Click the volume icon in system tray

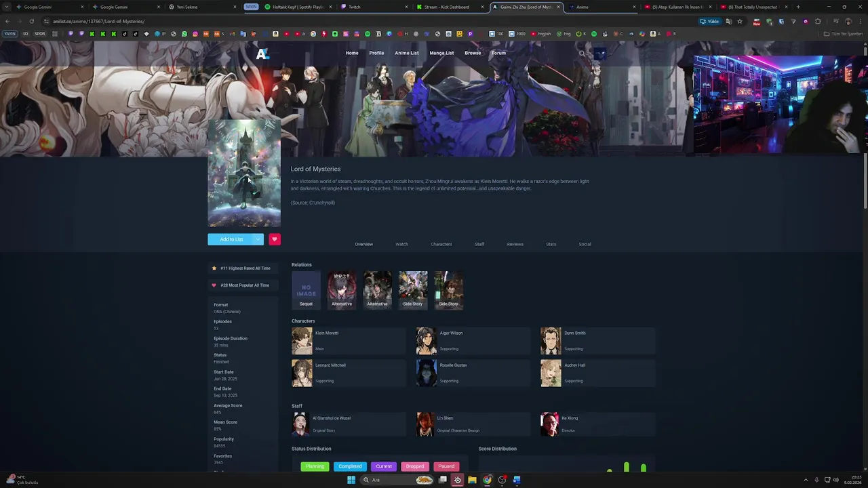pos(835,480)
